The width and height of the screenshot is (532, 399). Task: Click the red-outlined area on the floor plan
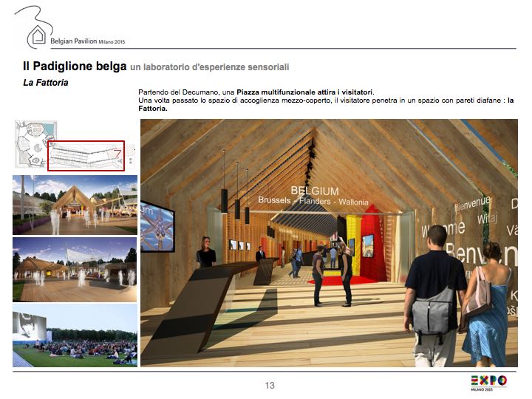tap(86, 156)
